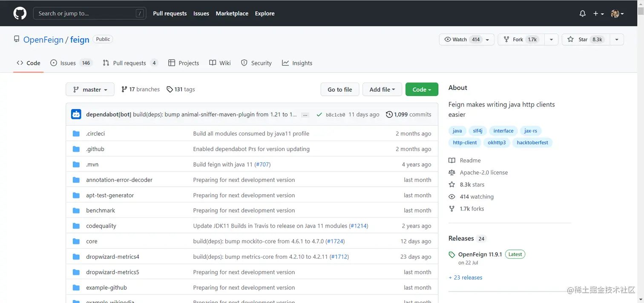Viewport: 644px width, 303px height.
Task: Select the http-client topic tag
Action: 465,143
